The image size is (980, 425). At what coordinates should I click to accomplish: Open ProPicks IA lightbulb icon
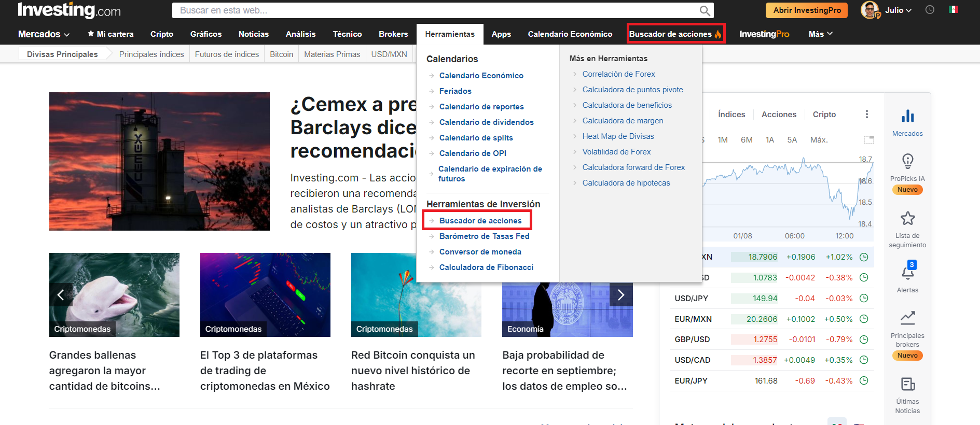907,161
